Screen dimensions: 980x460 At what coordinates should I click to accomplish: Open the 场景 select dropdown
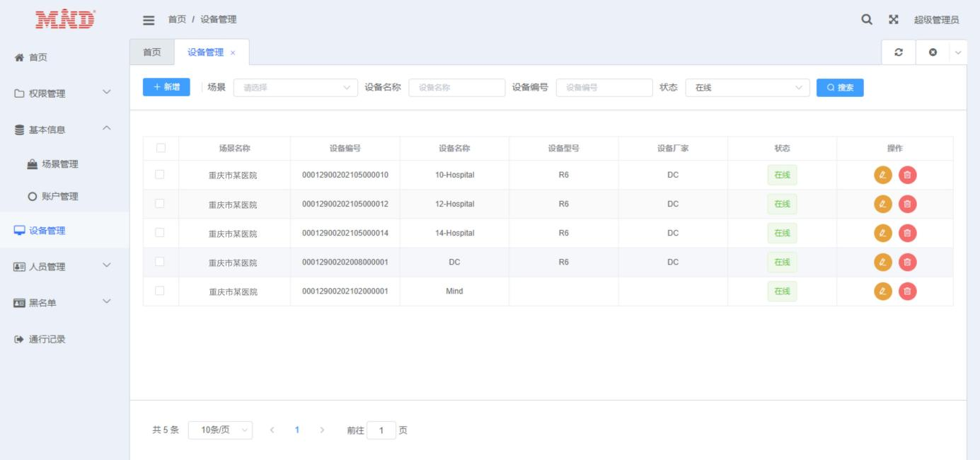(295, 88)
